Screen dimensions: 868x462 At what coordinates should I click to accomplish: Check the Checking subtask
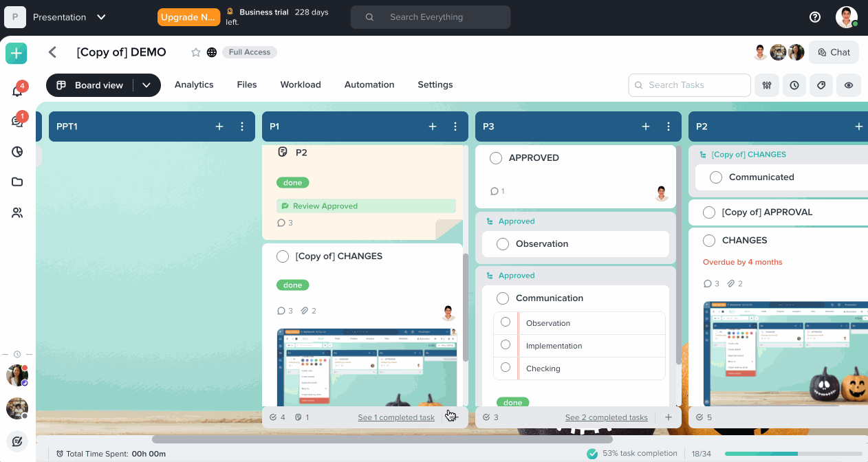pyautogui.click(x=506, y=367)
